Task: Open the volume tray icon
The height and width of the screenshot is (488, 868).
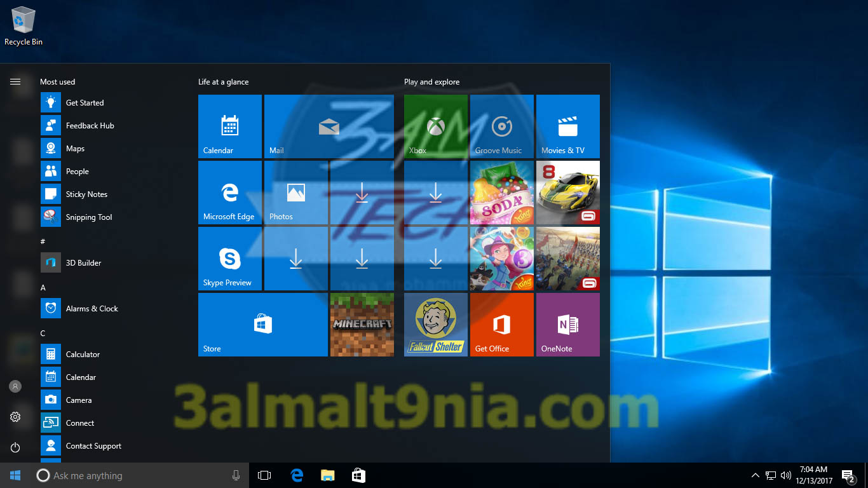Action: pos(786,475)
